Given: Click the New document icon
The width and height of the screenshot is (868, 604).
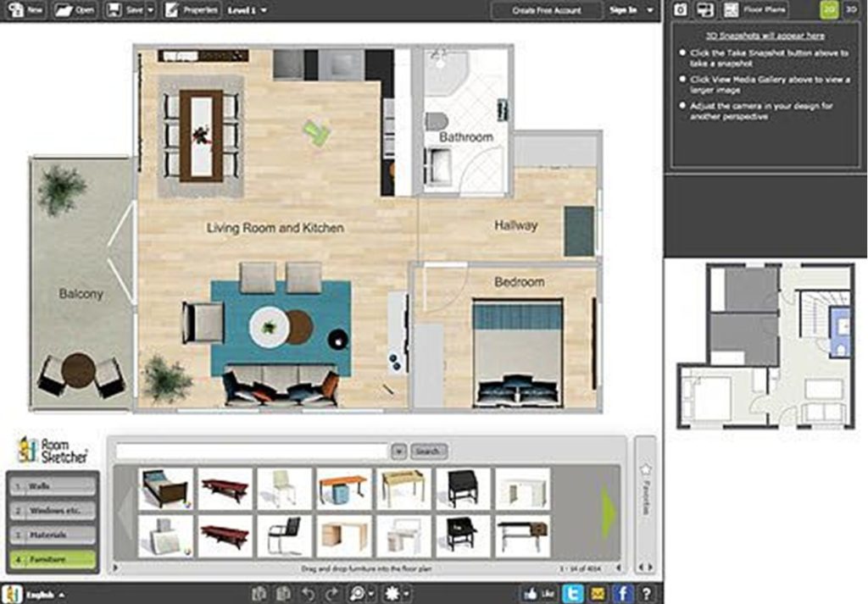Looking at the screenshot, I should tap(19, 11).
